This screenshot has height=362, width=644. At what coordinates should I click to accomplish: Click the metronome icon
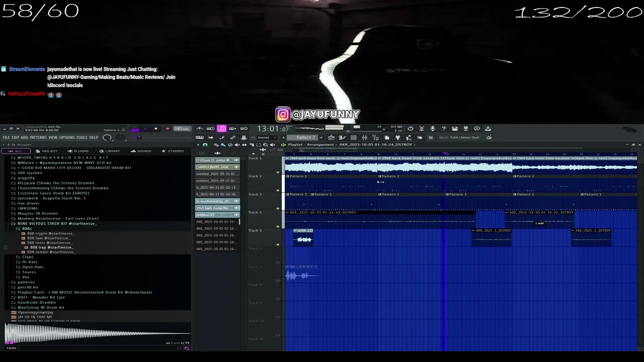point(200,129)
